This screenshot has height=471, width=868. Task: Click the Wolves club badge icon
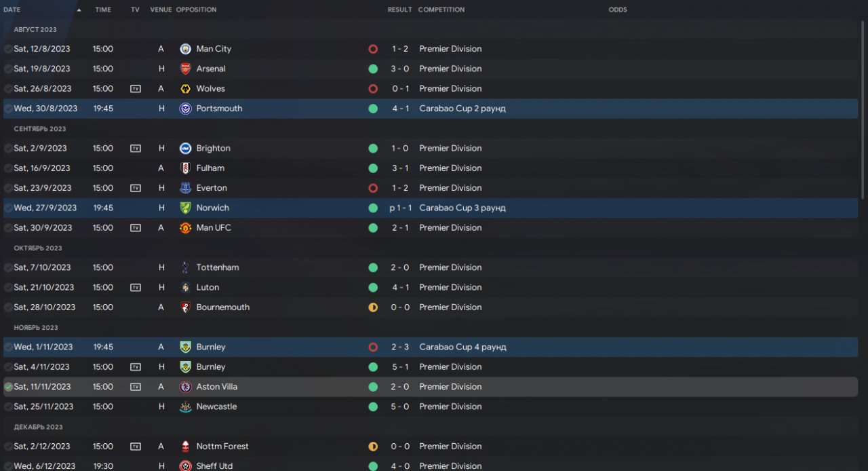click(x=185, y=89)
